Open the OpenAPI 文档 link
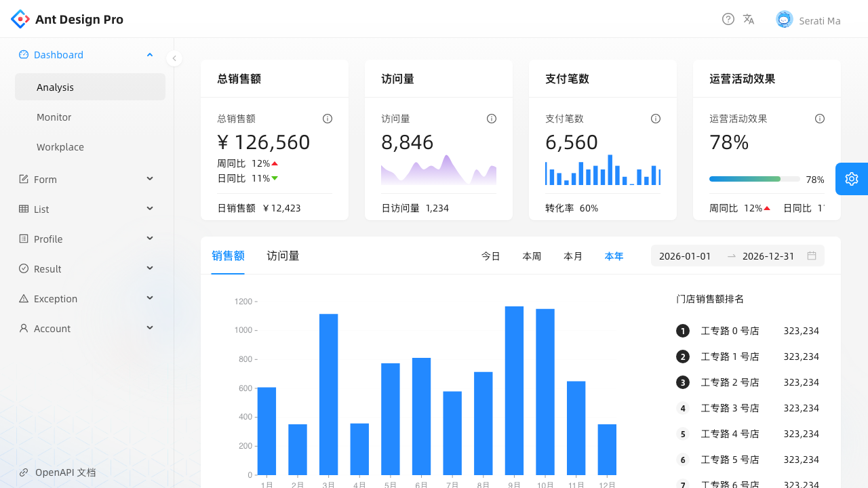868x488 pixels. point(57,472)
